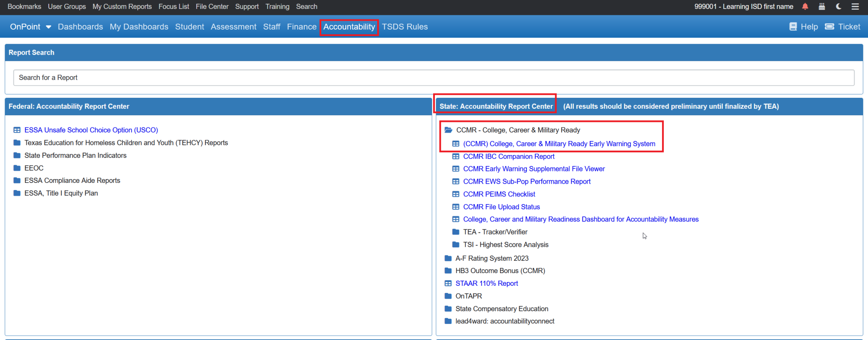Toggle dark mode moon icon
Screen dimensions: 868x340
[838, 6]
